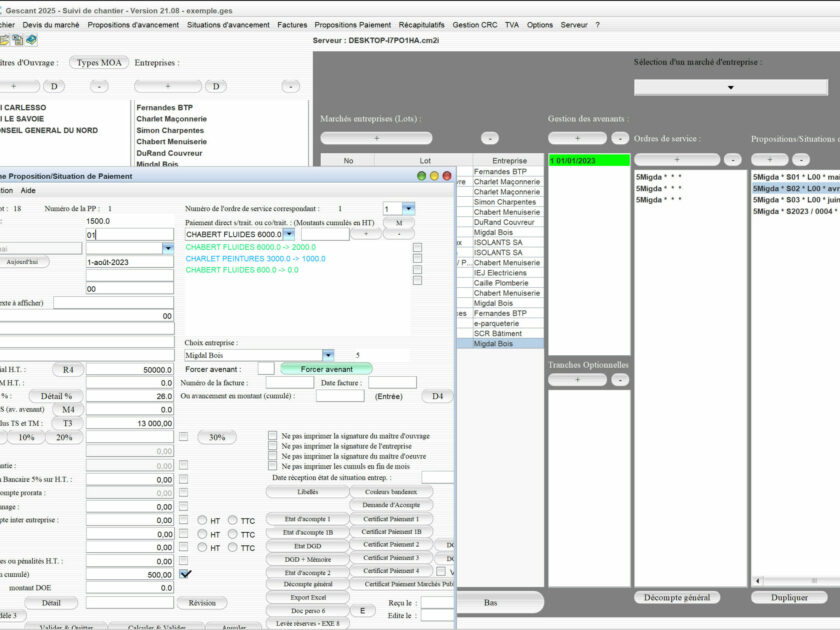
Task: Click the plus button under Marchés entreprises
Action: click(x=376, y=138)
